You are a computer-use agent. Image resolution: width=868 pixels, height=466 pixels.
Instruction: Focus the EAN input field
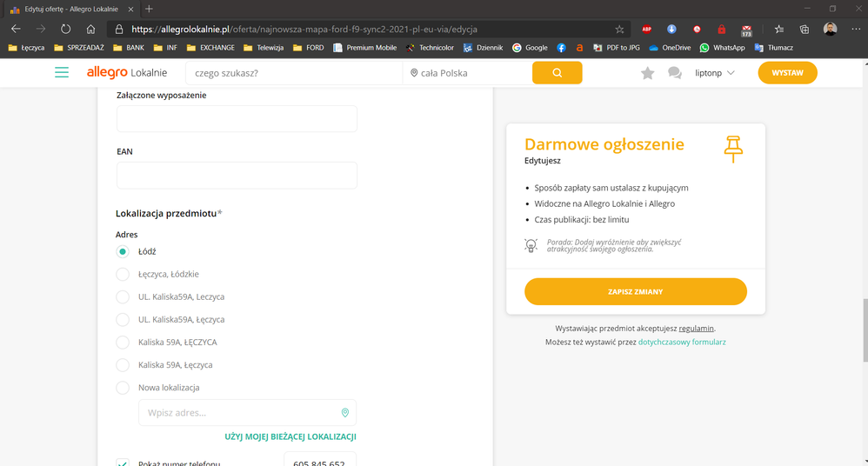[x=237, y=175]
